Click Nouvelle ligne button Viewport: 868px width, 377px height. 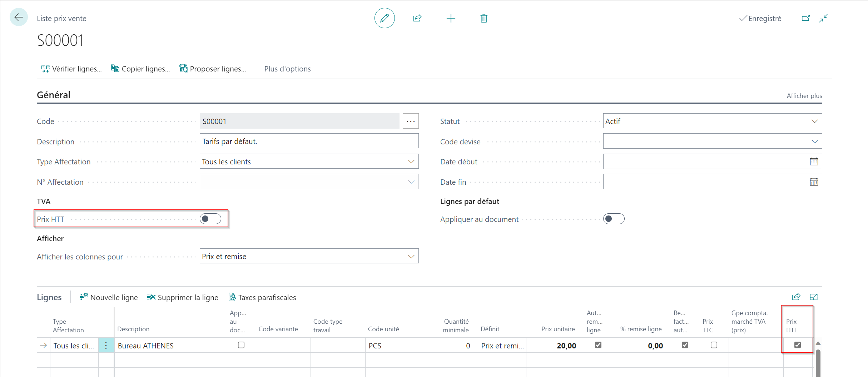[109, 297]
